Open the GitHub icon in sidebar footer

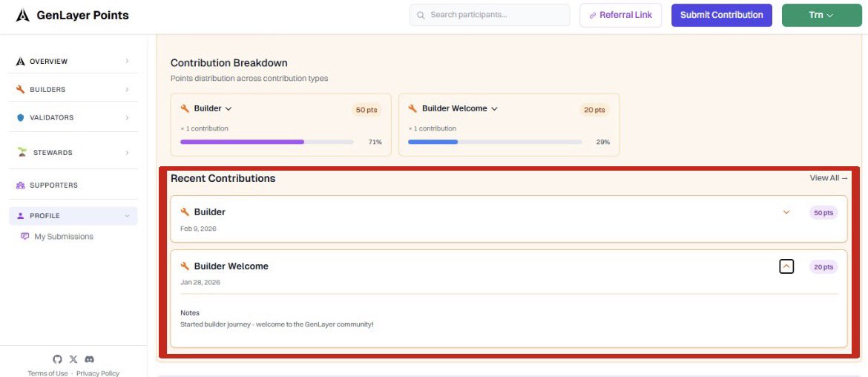point(57,359)
